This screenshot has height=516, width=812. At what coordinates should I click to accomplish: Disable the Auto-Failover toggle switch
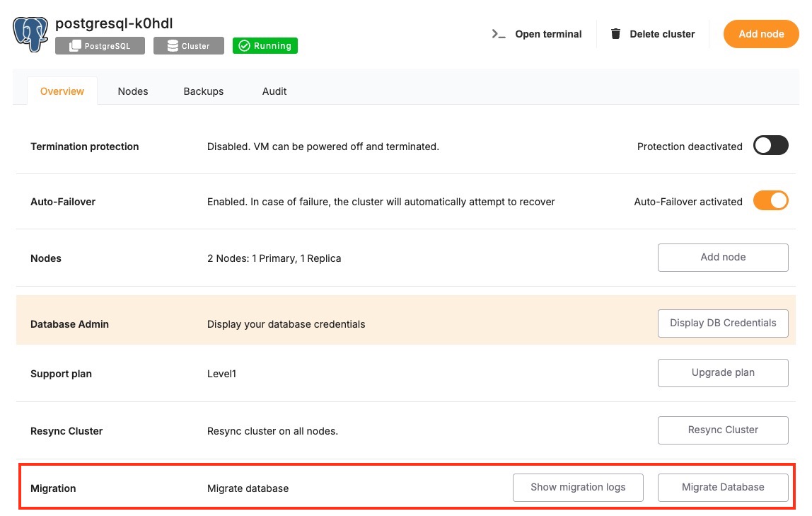770,201
